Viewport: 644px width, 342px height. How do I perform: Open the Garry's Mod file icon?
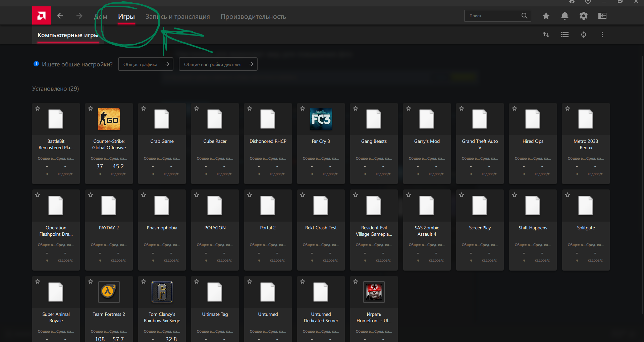pyautogui.click(x=427, y=119)
